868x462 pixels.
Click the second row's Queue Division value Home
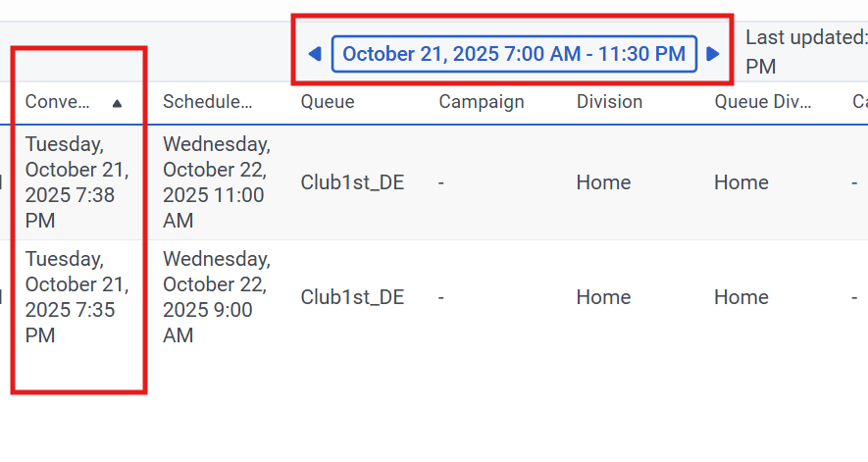[741, 297]
